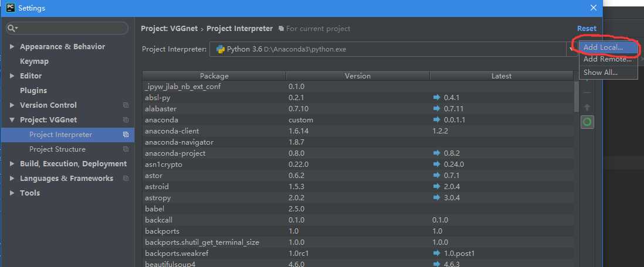
Task: Click the project-level icon beside Version Control
Action: pos(126,105)
